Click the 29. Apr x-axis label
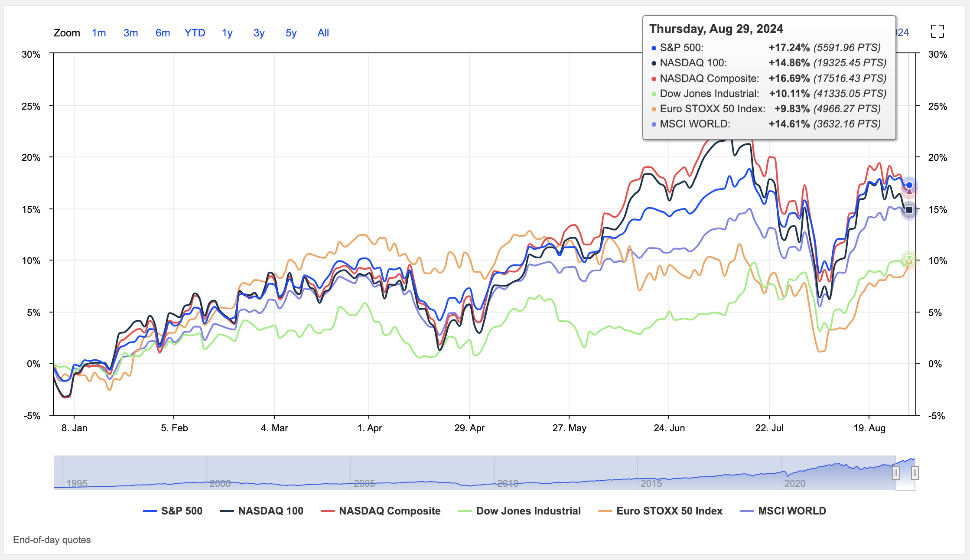Screen dimensions: 970x560 click(469, 428)
